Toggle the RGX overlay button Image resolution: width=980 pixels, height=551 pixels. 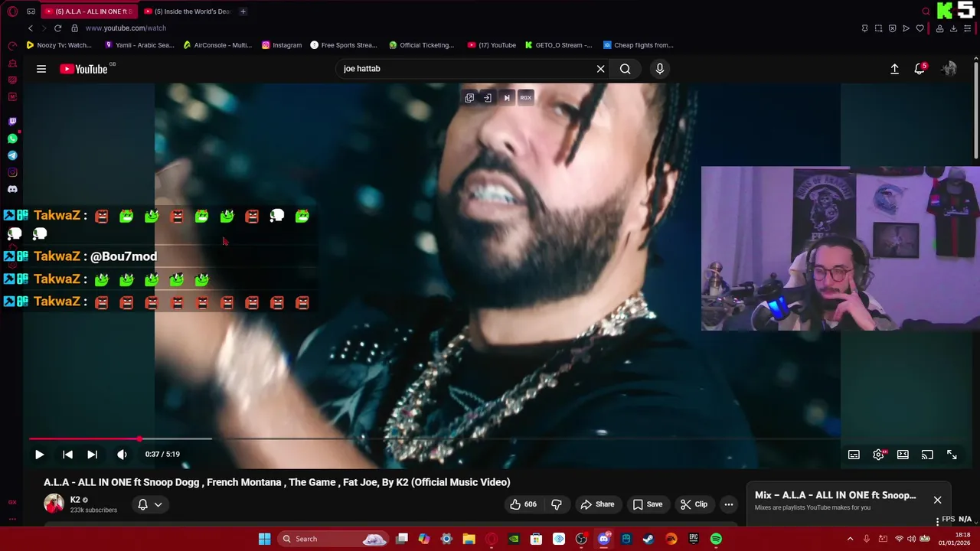click(525, 98)
